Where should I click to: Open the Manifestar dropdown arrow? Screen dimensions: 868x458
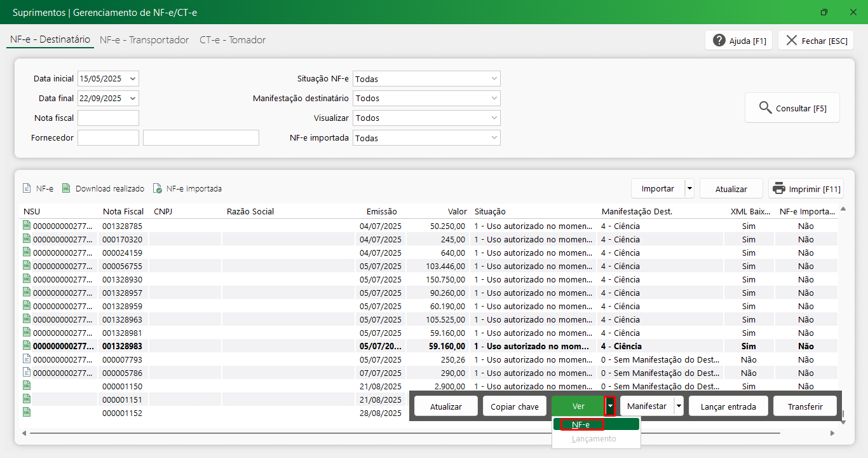click(679, 406)
